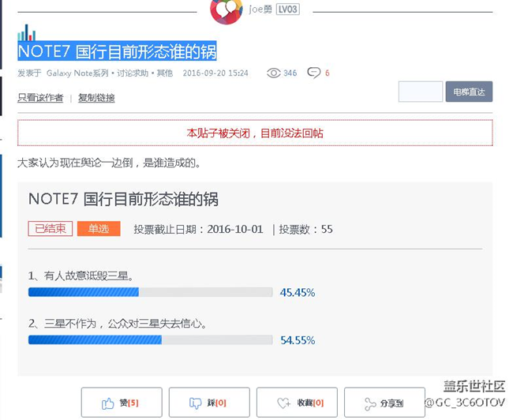Screen dimensions: 513x420
Task: Click the thumbs-up 赞 icon
Action: point(107,403)
